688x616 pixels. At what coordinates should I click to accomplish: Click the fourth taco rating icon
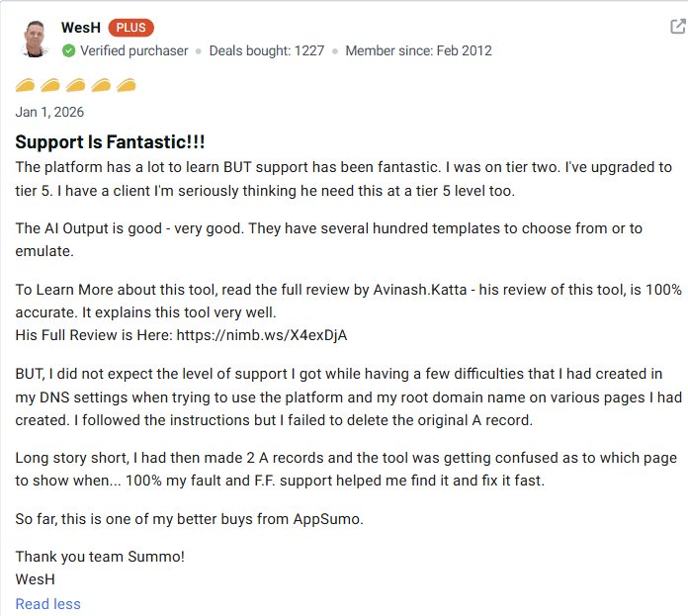101,85
